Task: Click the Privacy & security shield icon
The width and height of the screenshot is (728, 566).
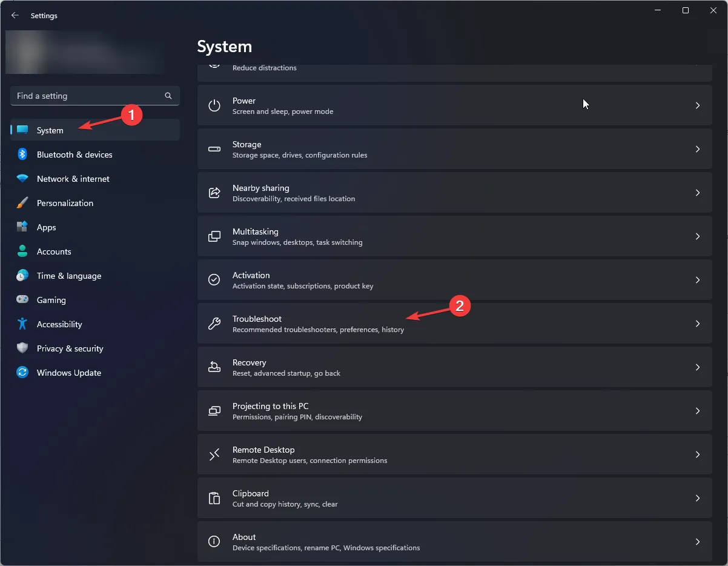Action: pyautogui.click(x=22, y=348)
